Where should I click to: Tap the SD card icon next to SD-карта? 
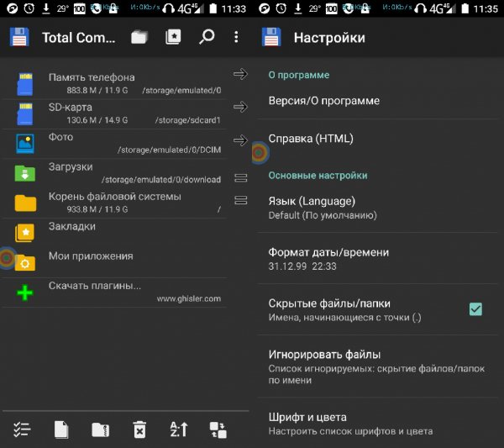(25, 113)
